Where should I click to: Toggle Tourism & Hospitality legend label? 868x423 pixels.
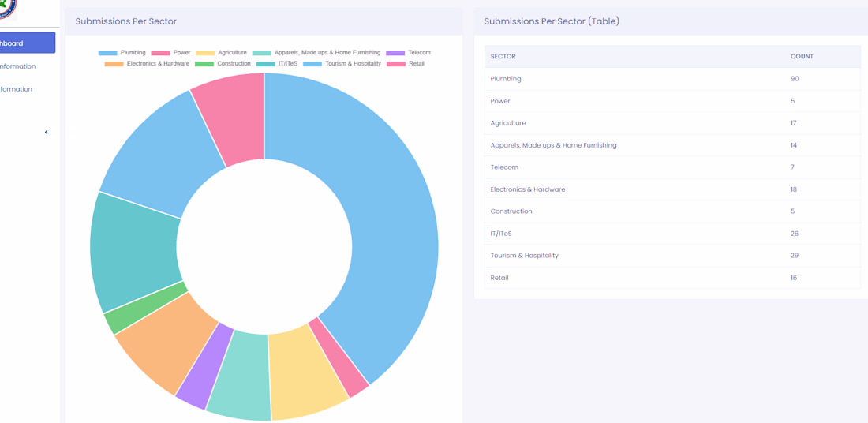tap(353, 64)
